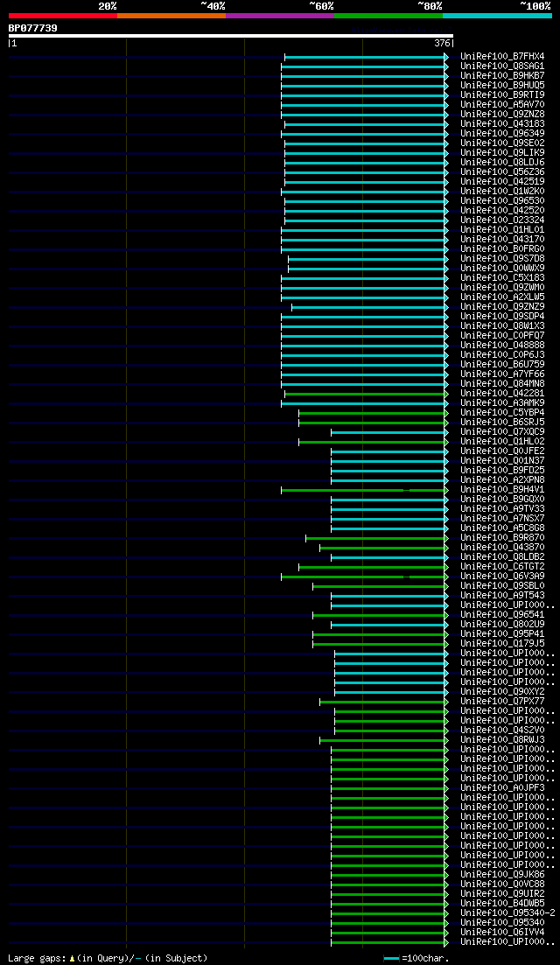
Task: Select the UniRef100_Q84MN8 entry
Action: pos(502,384)
